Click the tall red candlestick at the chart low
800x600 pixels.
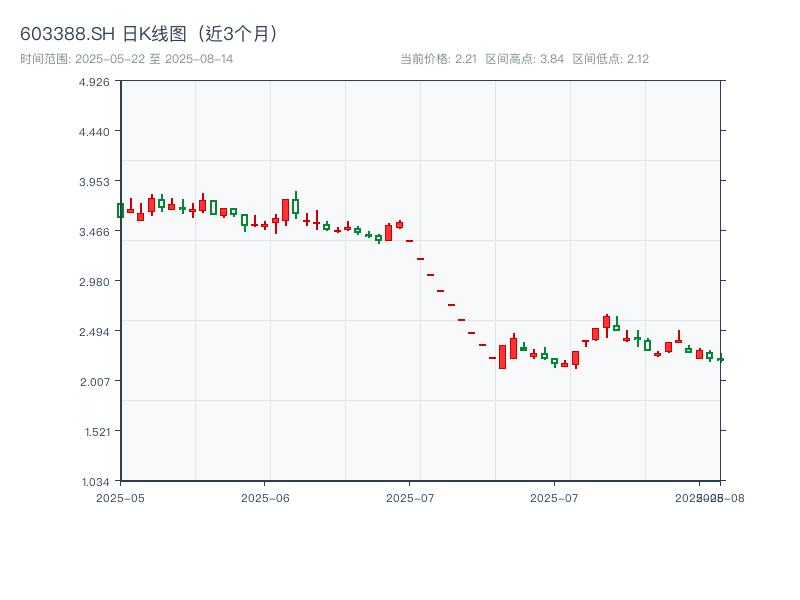point(503,357)
